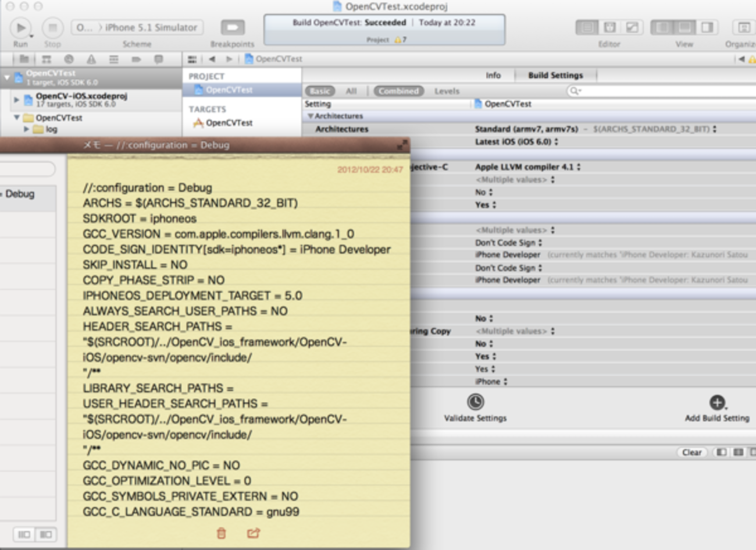
Task: Expand OpenCV-iOS.xcodeproj in the navigator
Action: (x=16, y=100)
